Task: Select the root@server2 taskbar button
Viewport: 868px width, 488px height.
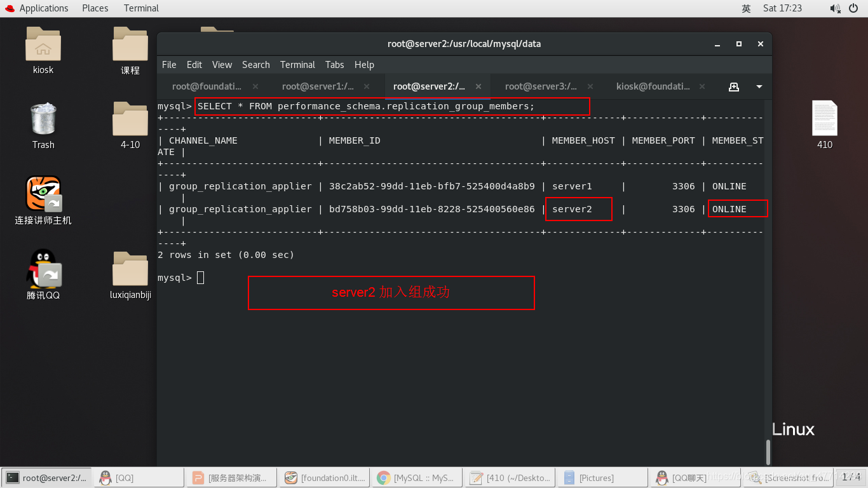Action: pyautogui.click(x=47, y=477)
